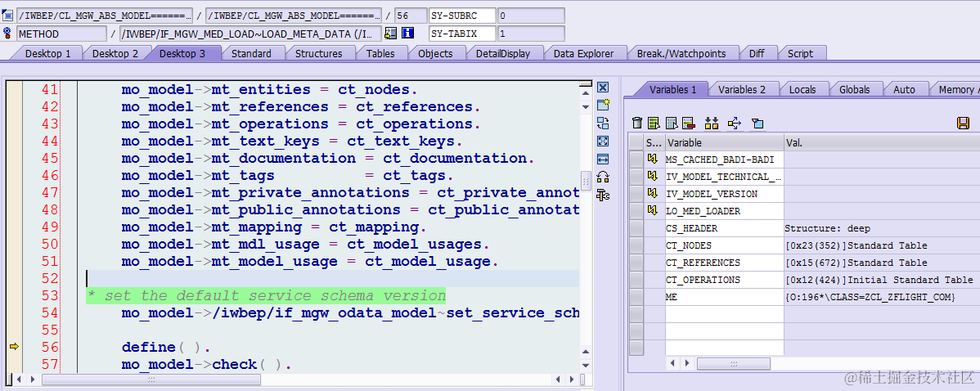The width and height of the screenshot is (980, 391).
Task: Click the navigate icon left of the info icon
Action: (x=392, y=34)
